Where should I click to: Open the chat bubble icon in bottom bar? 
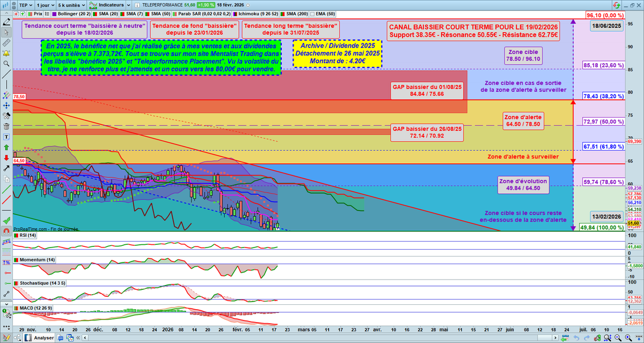click(x=60, y=338)
